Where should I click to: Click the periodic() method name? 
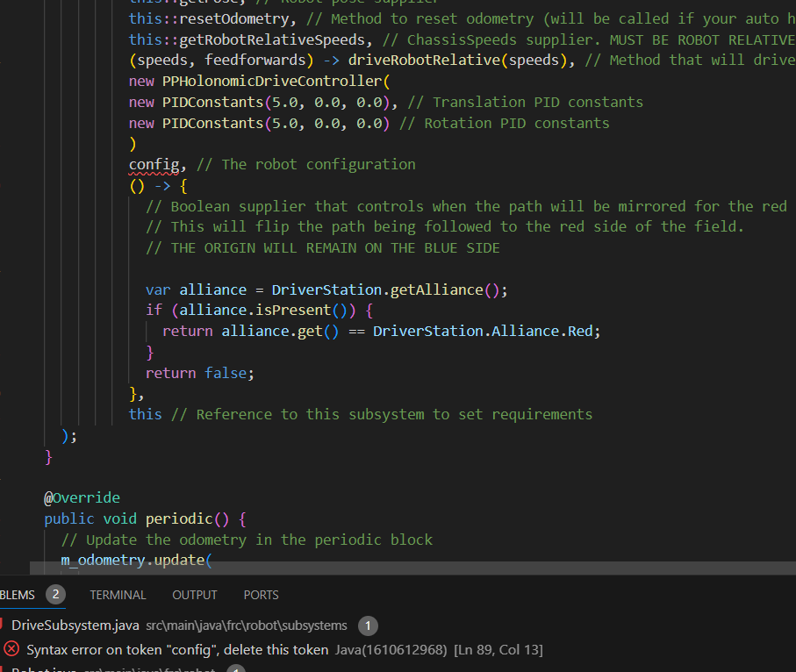(179, 518)
